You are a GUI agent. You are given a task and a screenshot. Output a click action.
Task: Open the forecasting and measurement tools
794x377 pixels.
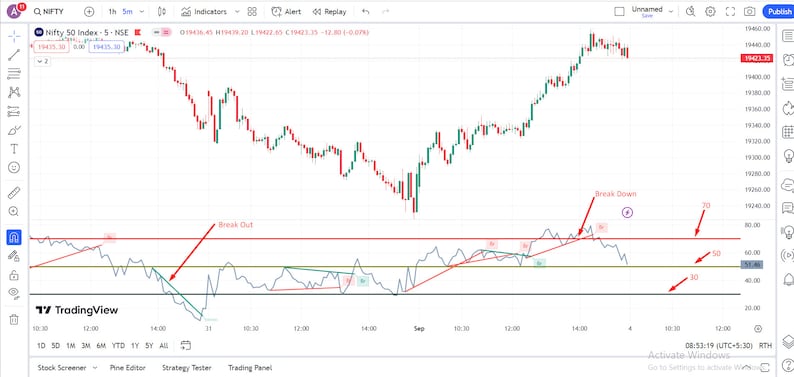14,111
